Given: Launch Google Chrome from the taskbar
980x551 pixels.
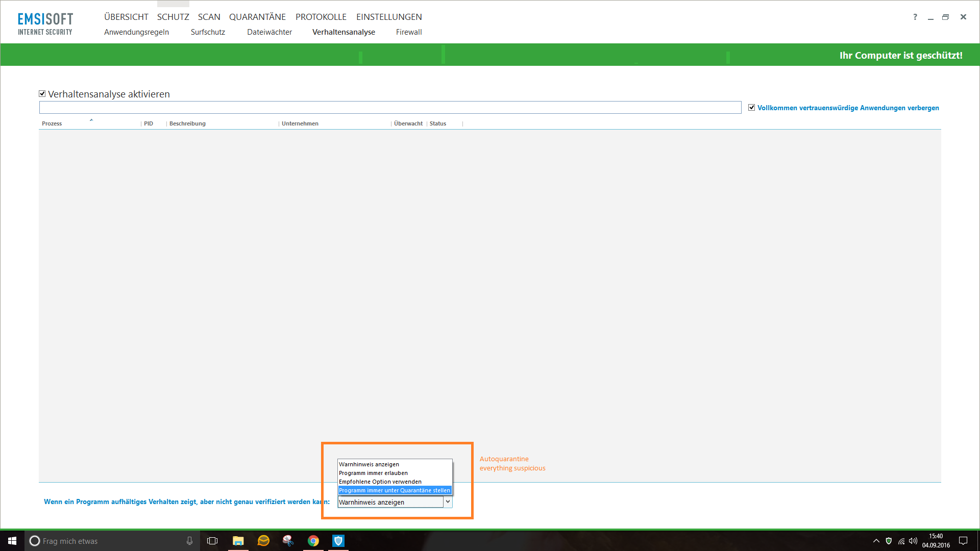Looking at the screenshot, I should 313,541.
